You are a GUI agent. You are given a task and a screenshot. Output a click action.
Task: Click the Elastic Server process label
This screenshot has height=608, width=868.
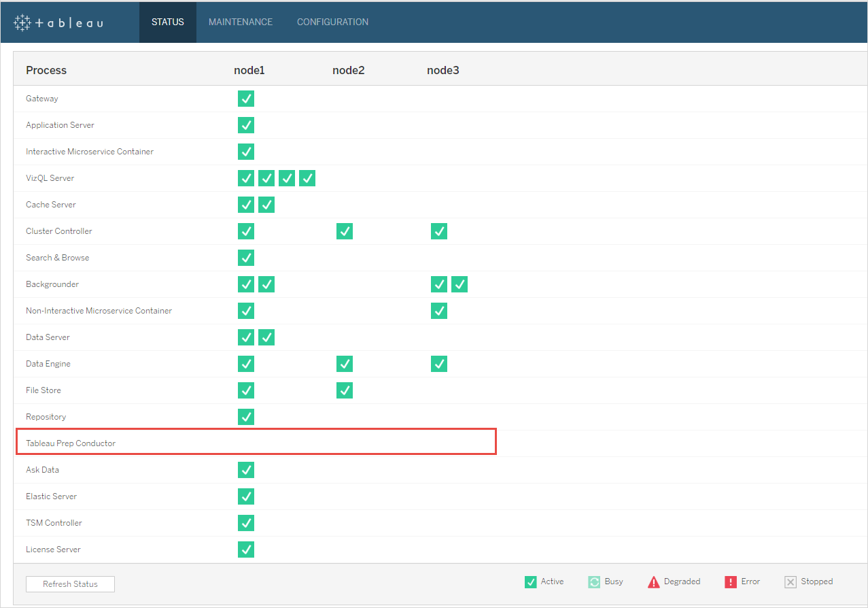click(52, 496)
